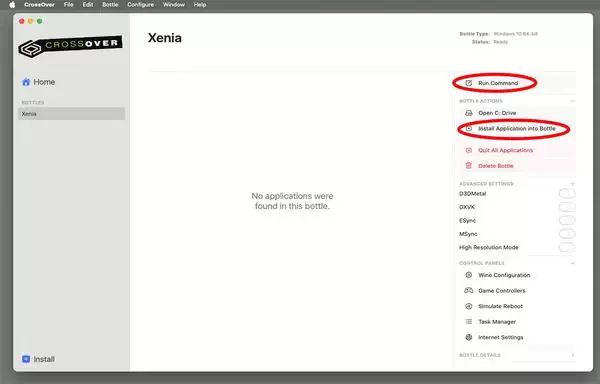Enable the ESync switch
600x384 pixels.
click(x=567, y=220)
